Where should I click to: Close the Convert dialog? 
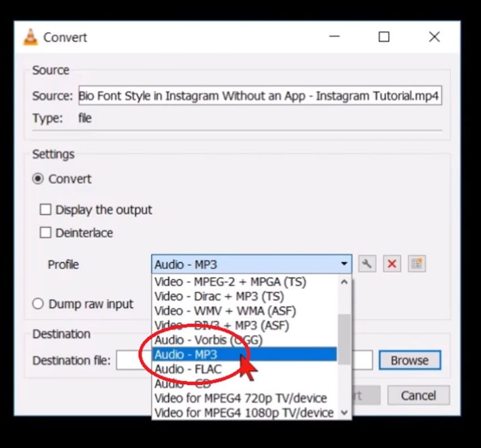pos(434,37)
